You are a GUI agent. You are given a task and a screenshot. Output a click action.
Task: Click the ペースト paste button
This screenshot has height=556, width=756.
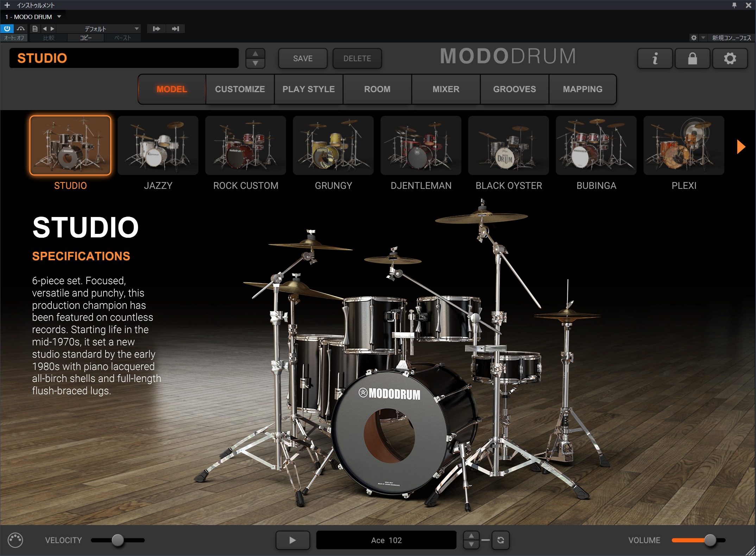pyautogui.click(x=122, y=38)
